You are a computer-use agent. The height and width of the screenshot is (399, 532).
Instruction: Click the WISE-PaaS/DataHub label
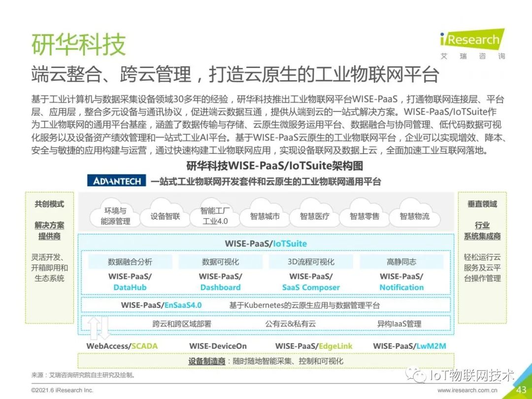tap(130, 282)
